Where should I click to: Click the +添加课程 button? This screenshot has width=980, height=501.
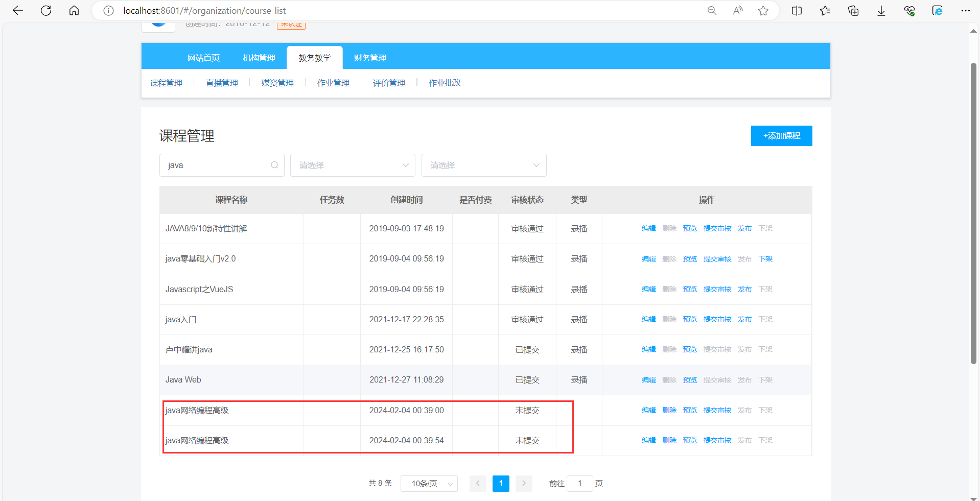781,136
